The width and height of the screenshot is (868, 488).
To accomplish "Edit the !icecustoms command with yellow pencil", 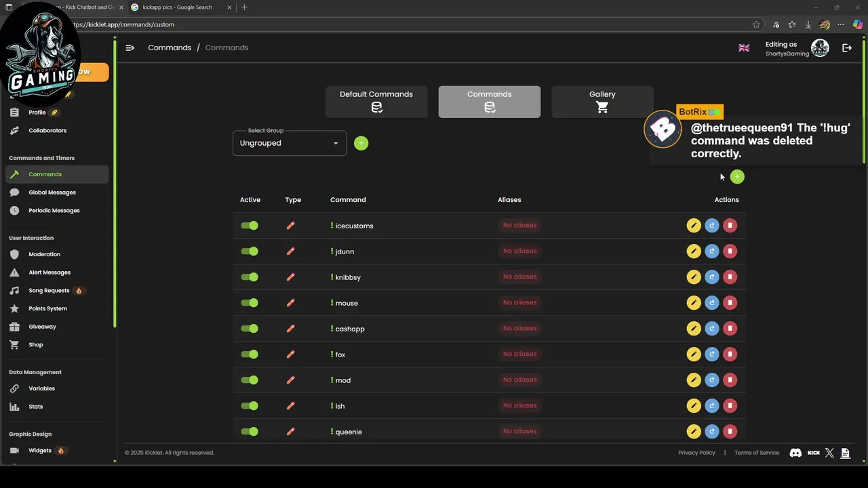I will [693, 226].
